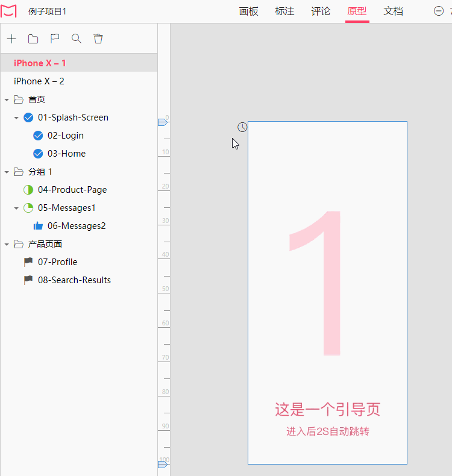Click the flag marker icon in toolbar
Screen dimensions: 452x476
point(55,39)
